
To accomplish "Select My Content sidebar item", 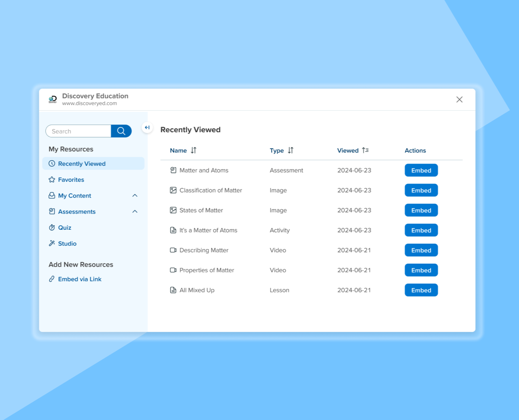I will coord(75,196).
